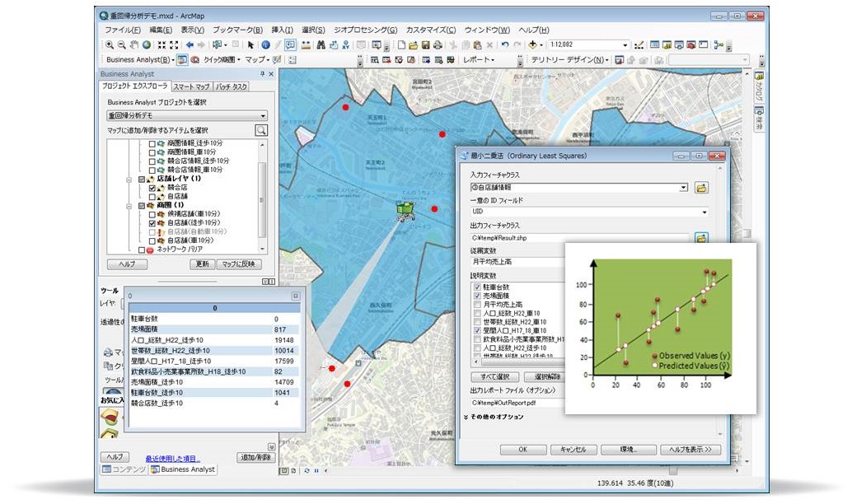Click the output feature class path field
This screenshot has height=504, width=852.
[x=581, y=238]
